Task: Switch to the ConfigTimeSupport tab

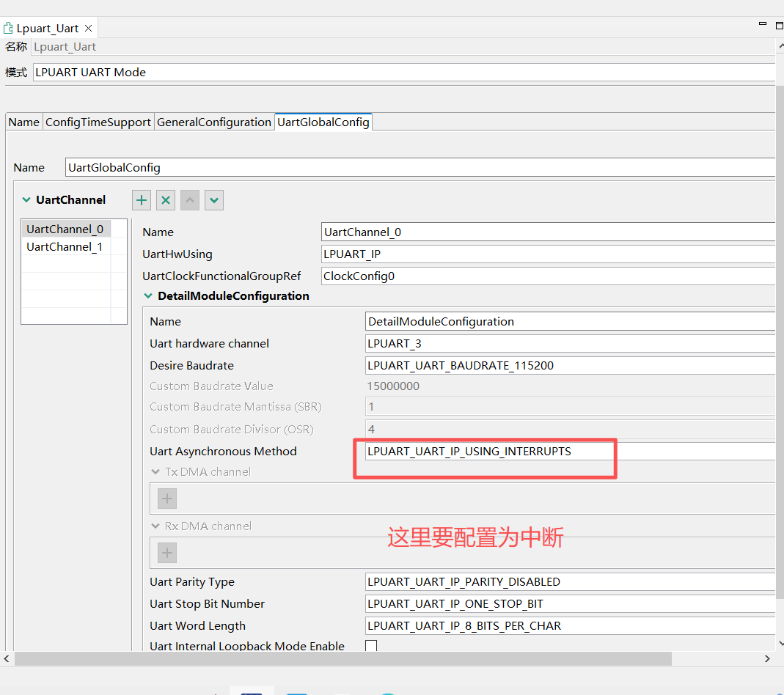Action: coord(98,122)
